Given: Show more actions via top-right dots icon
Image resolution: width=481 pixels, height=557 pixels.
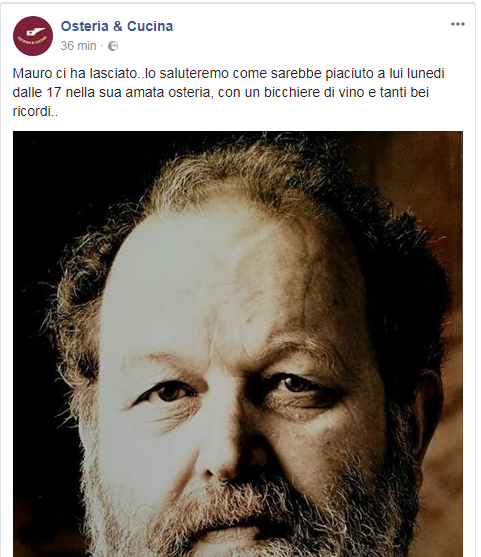Looking at the screenshot, I should tap(458, 24).
